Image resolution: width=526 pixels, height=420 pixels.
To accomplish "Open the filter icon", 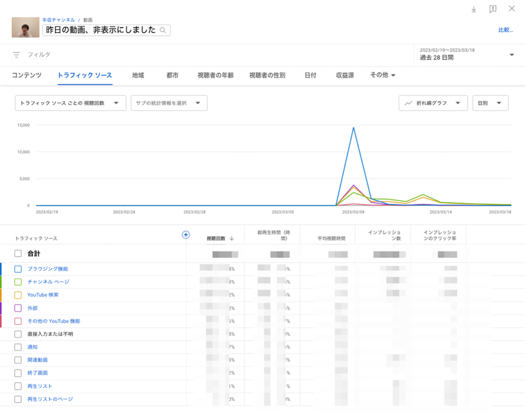I will [x=16, y=55].
